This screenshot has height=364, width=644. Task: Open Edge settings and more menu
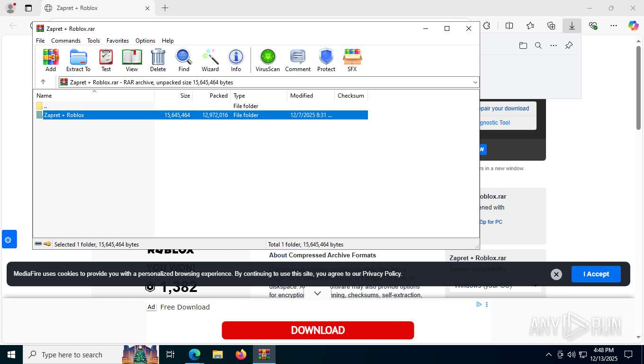pos(613,26)
